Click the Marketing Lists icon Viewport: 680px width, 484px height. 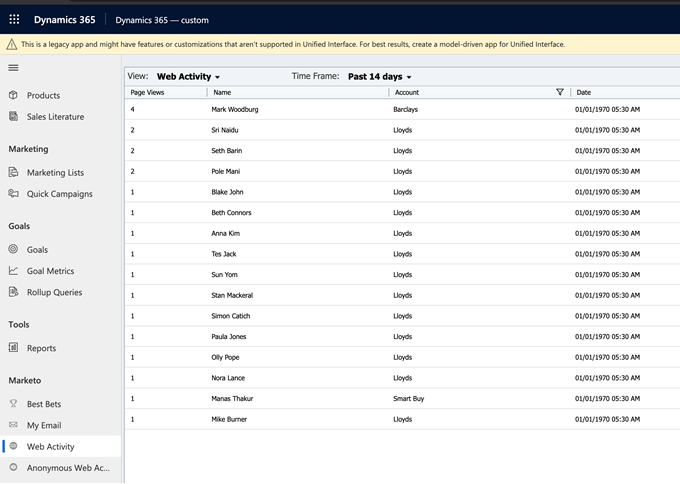click(13, 172)
